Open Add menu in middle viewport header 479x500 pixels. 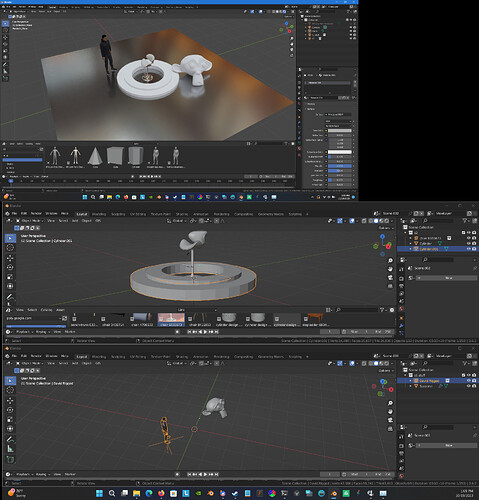pos(75,221)
